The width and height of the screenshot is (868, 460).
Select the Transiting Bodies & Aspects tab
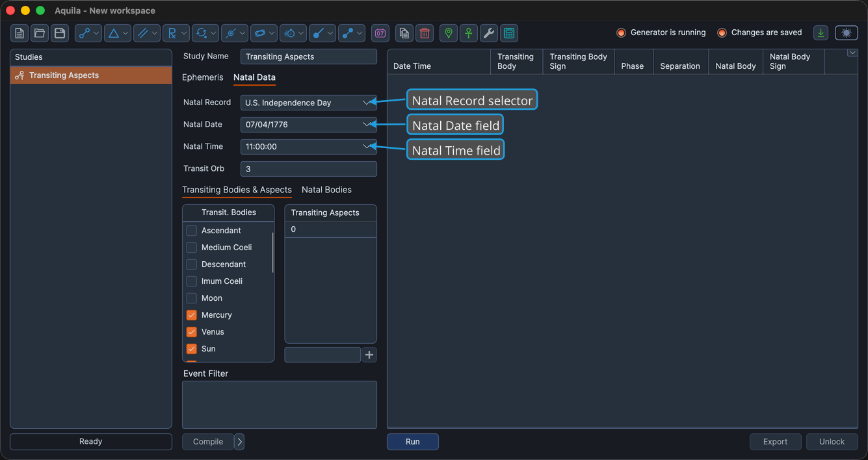click(237, 190)
